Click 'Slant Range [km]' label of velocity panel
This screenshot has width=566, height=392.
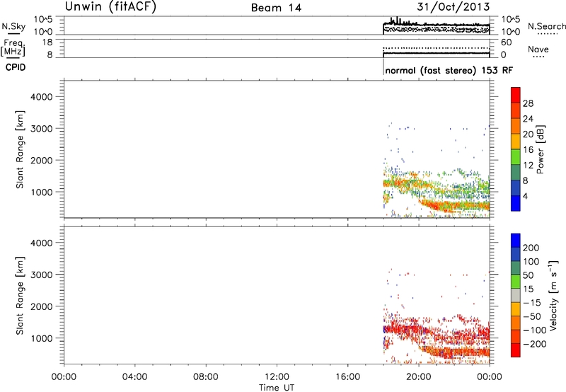(x=20, y=295)
